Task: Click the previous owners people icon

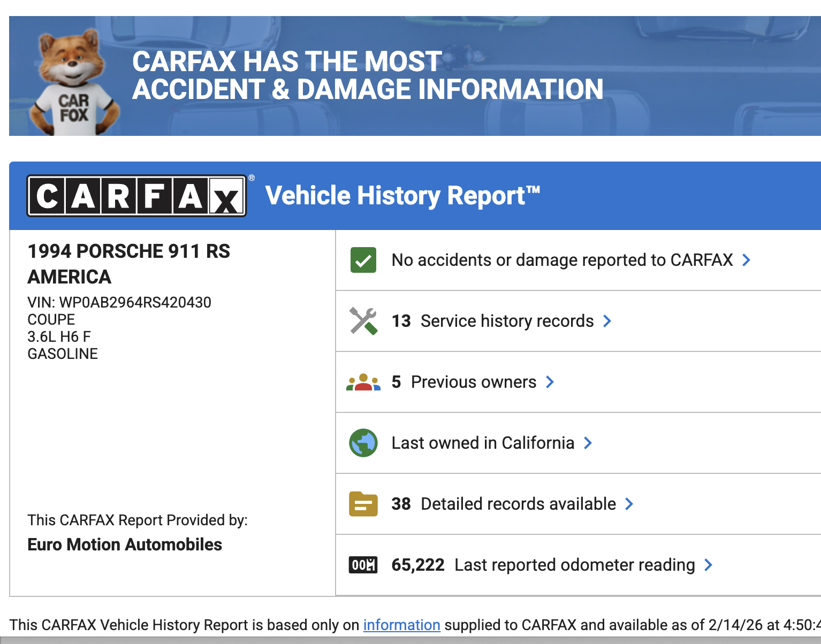Action: 363,382
